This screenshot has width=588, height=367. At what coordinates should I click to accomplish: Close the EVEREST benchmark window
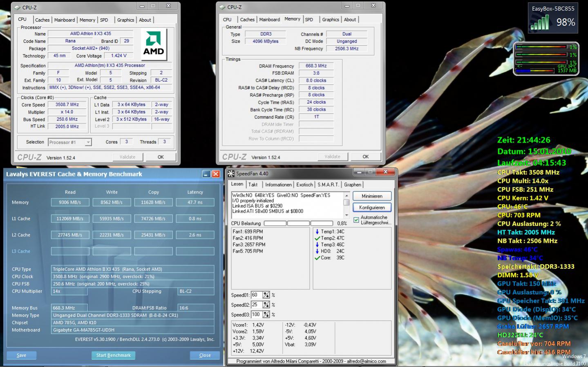click(216, 174)
